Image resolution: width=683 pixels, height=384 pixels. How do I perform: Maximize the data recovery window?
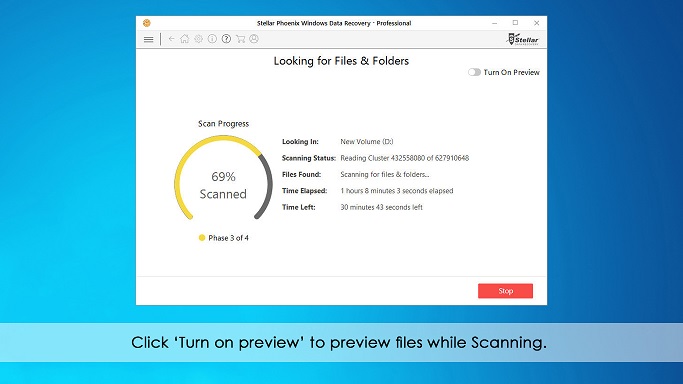(515, 23)
